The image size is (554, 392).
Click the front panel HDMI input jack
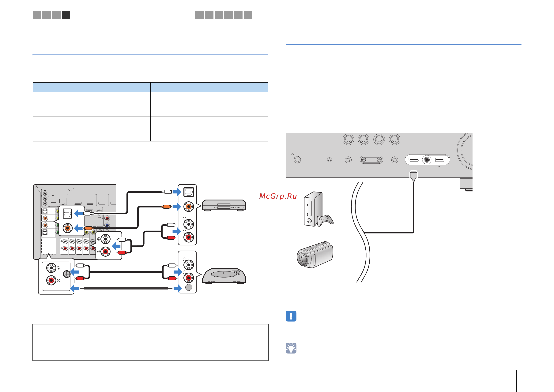click(414, 159)
